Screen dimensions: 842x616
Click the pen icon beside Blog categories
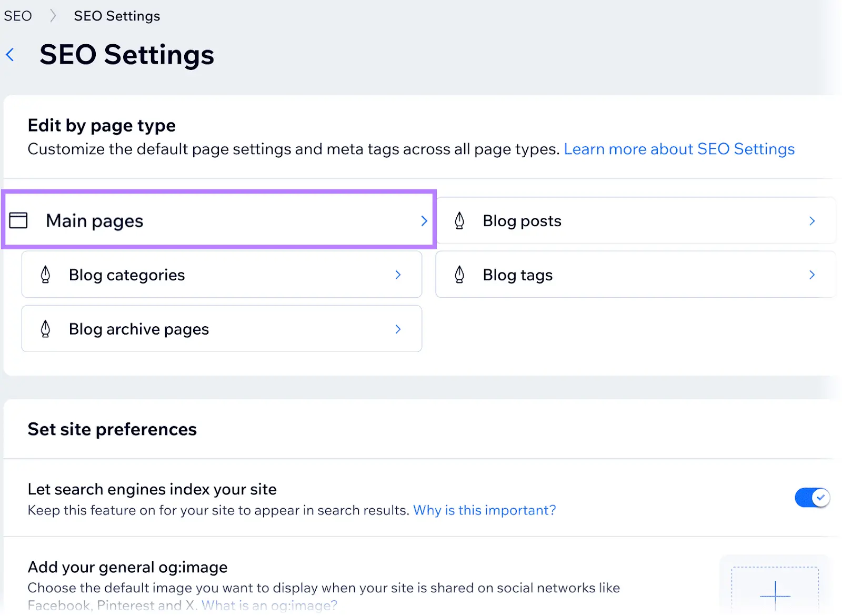[x=46, y=274]
